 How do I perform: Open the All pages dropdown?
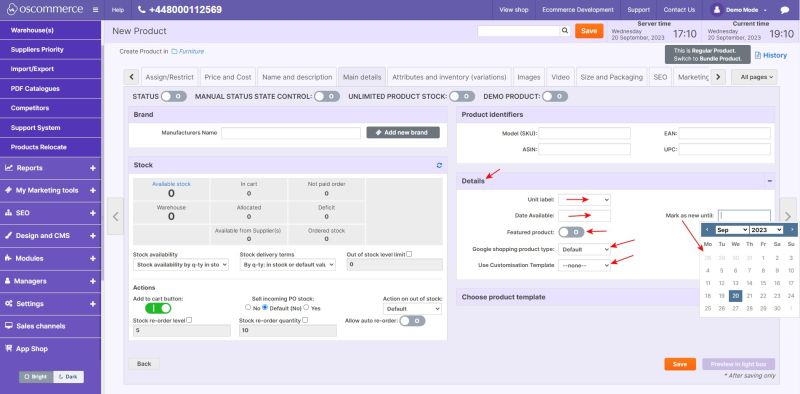click(754, 77)
